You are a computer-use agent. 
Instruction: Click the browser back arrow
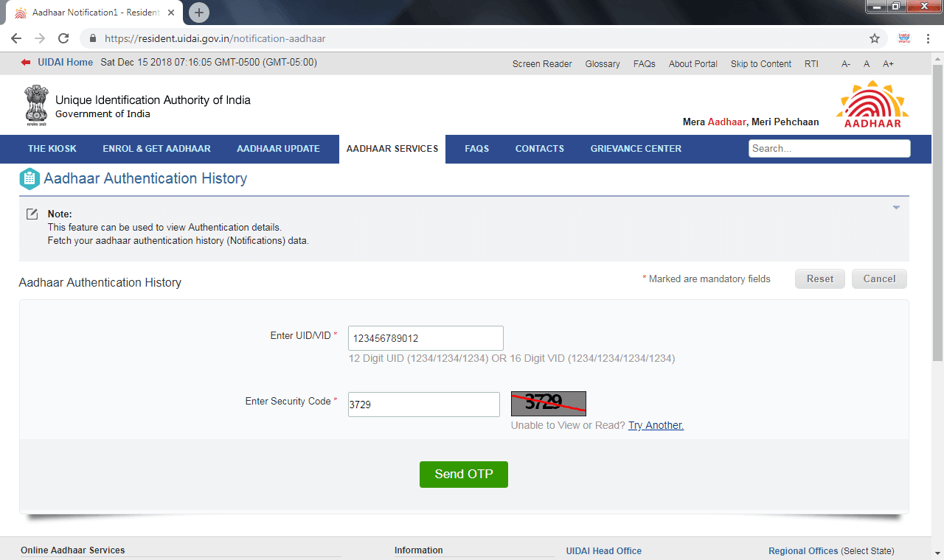(x=16, y=38)
